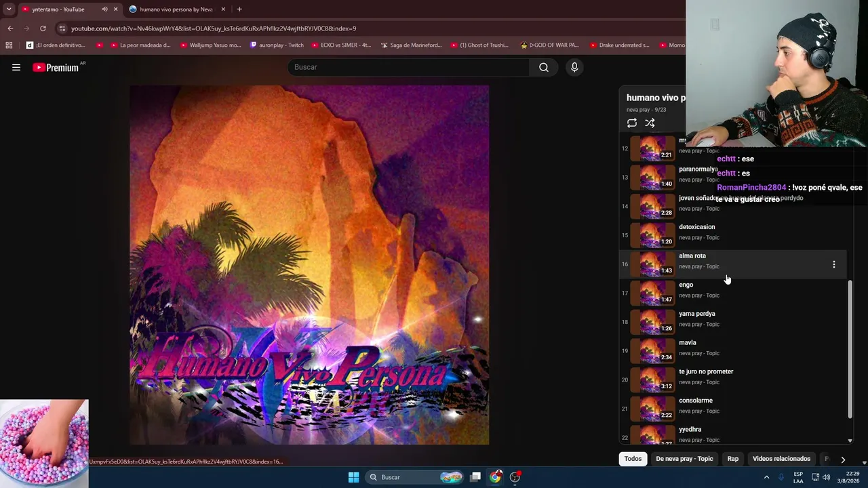The width and height of the screenshot is (868, 488).
Task: Close the humano vivo persona tab
Action: (x=223, y=9)
